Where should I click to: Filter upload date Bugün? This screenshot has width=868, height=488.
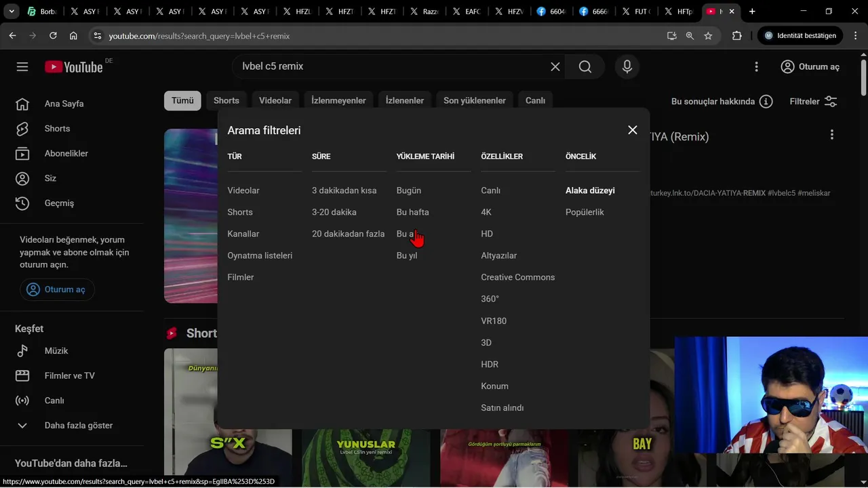[x=409, y=190]
